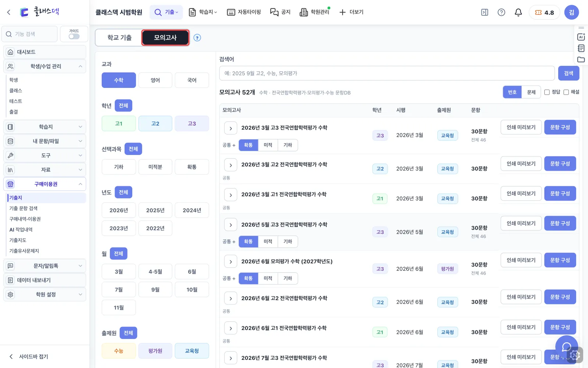Open the help question mark in top bar
This screenshot has height=368, width=588.
tap(501, 13)
